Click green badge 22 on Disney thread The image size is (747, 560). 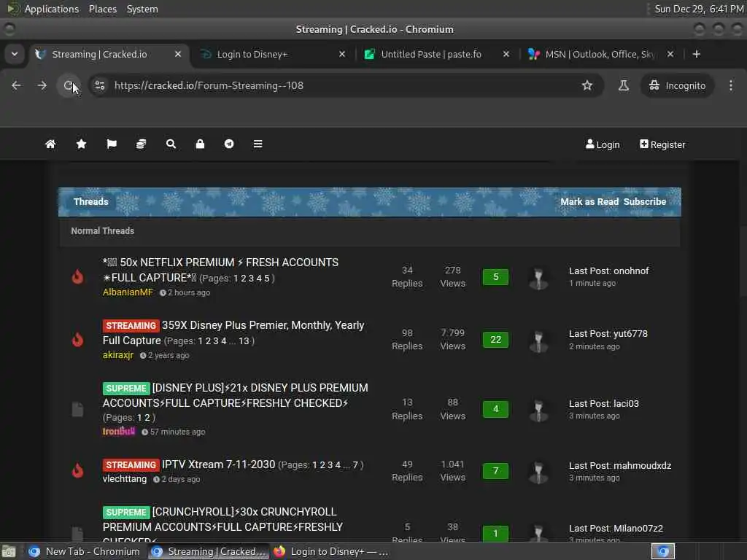[x=495, y=340]
